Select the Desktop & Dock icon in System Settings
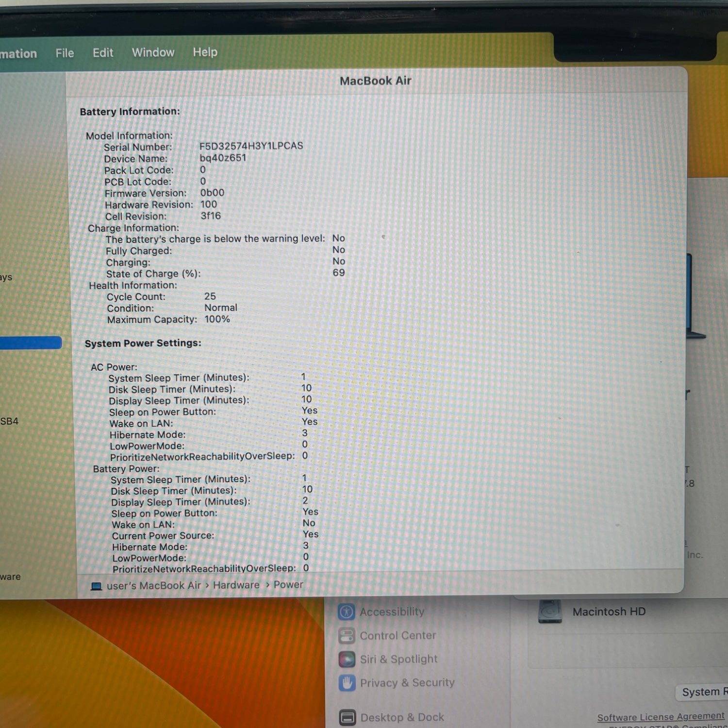 pyautogui.click(x=347, y=717)
